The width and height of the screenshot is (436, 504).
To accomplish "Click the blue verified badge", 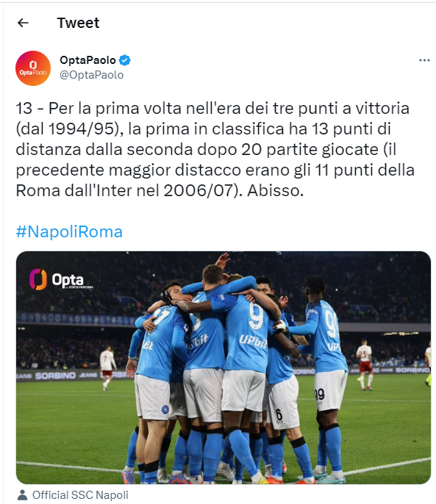I will tap(125, 60).
